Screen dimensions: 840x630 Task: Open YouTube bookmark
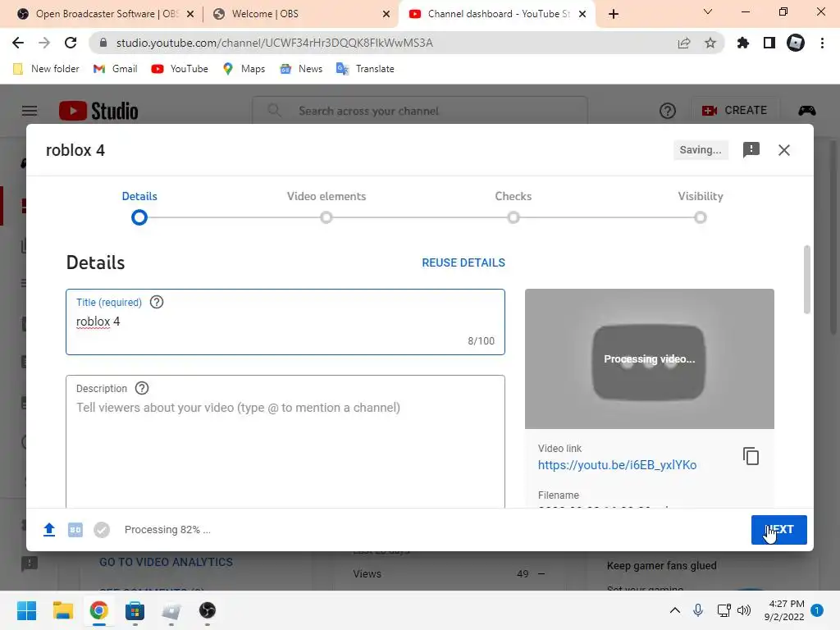click(x=180, y=69)
